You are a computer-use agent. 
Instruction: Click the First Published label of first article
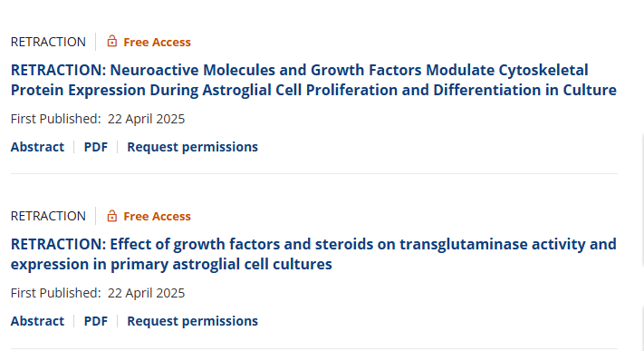pyautogui.click(x=55, y=119)
